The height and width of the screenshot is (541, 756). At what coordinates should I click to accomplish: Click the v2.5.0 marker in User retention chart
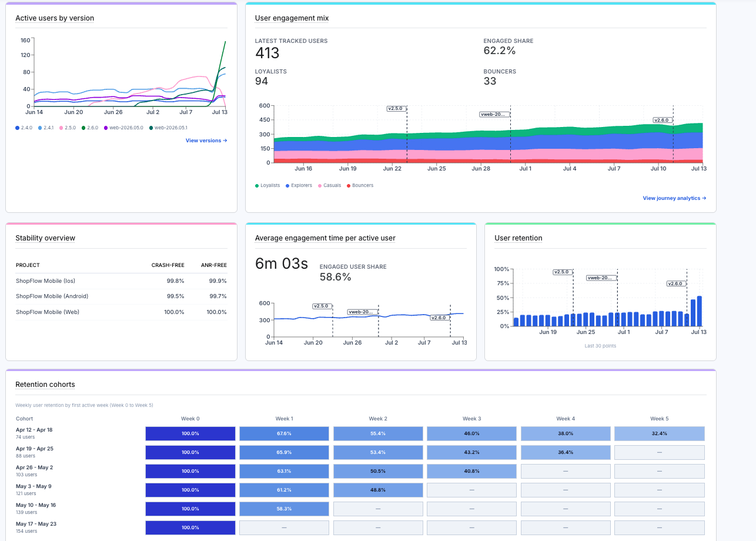point(561,272)
